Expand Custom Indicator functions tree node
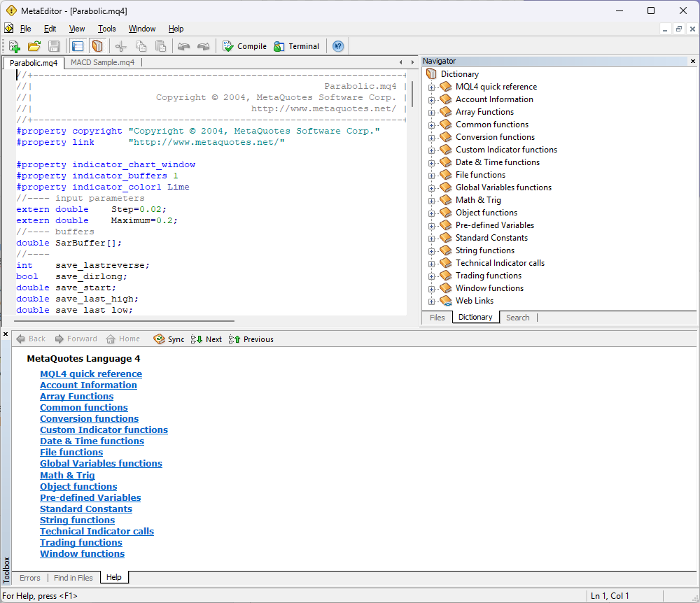Viewport: 700px width, 603px height. point(431,150)
